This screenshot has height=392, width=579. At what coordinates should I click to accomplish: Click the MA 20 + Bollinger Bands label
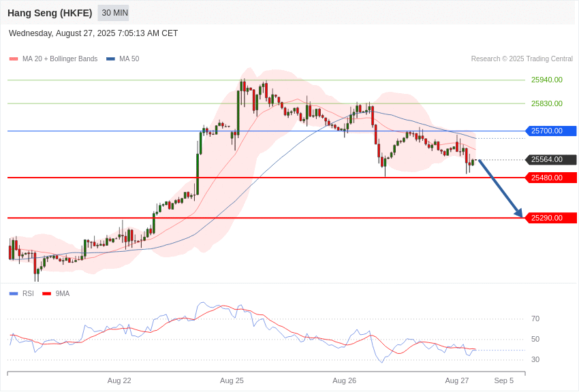(x=60, y=59)
